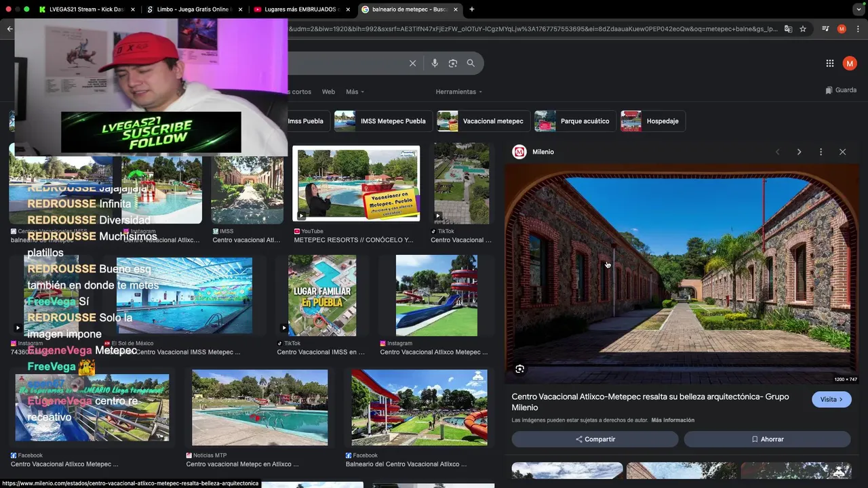Image resolution: width=868 pixels, height=488 pixels.
Task: Expand the Herramientas dropdown
Action: [459, 91]
